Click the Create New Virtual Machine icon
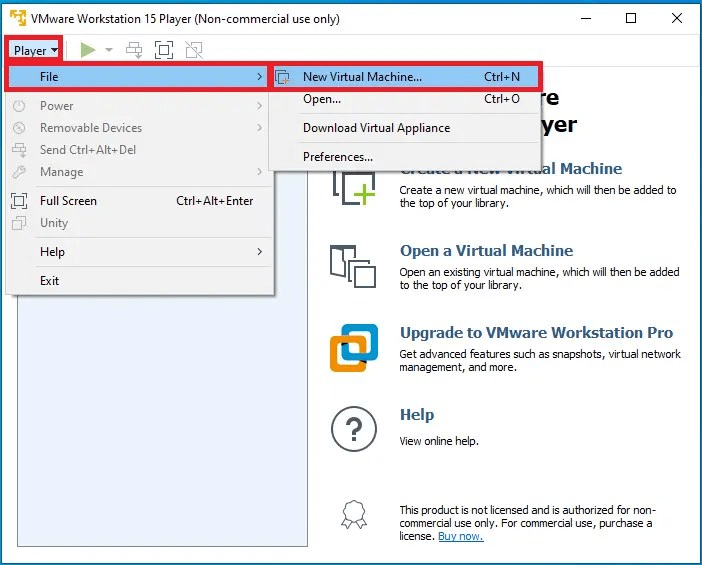 (x=354, y=188)
